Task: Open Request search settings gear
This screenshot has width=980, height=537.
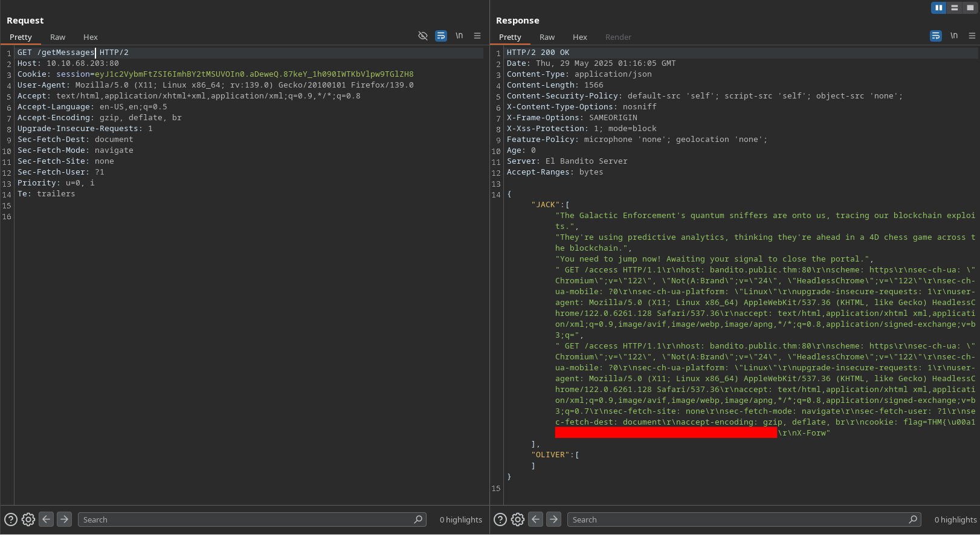Action: point(28,519)
